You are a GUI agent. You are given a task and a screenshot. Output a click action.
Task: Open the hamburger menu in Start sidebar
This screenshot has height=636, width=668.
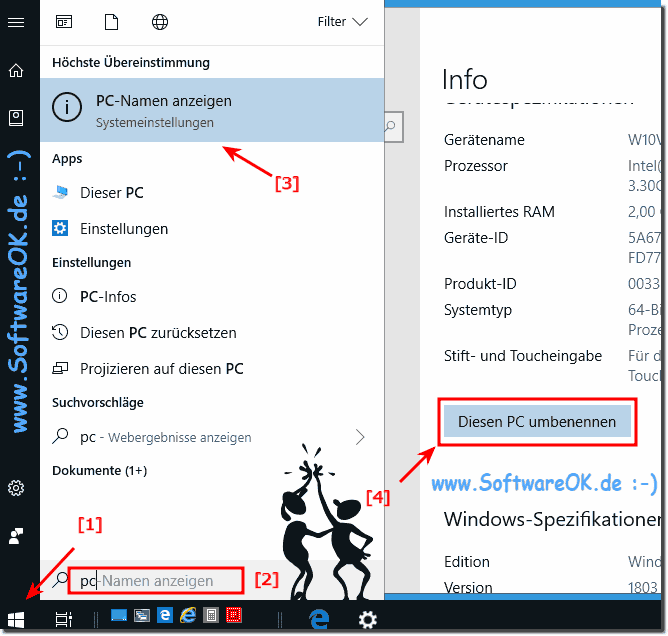[x=16, y=22]
